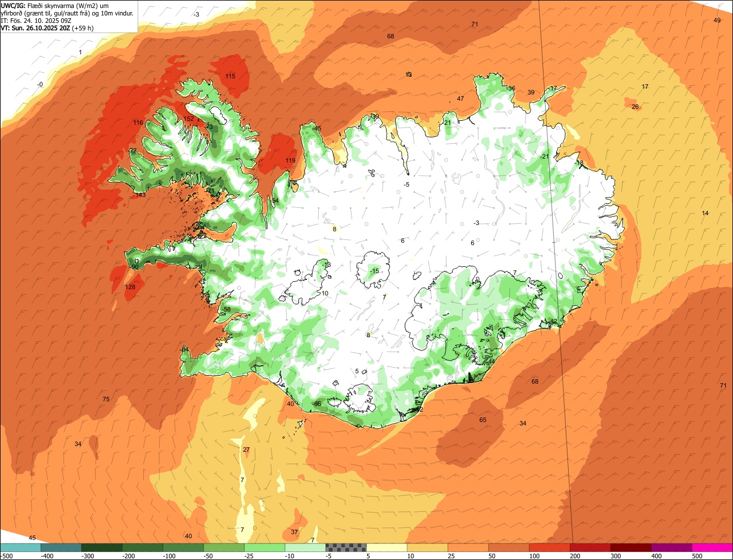This screenshot has height=560, width=733.
Task: Pick the checkered legend swatch between -5 and 5
Action: (346, 547)
